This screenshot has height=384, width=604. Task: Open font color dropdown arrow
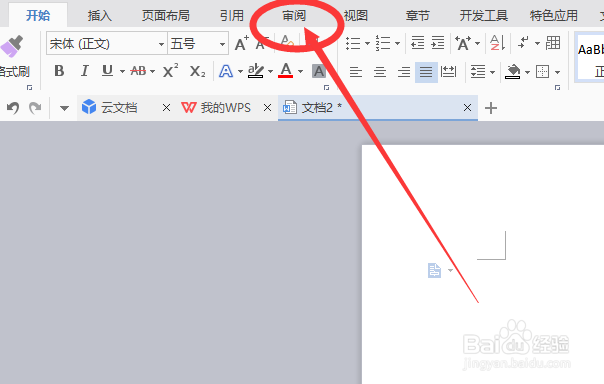coord(300,72)
